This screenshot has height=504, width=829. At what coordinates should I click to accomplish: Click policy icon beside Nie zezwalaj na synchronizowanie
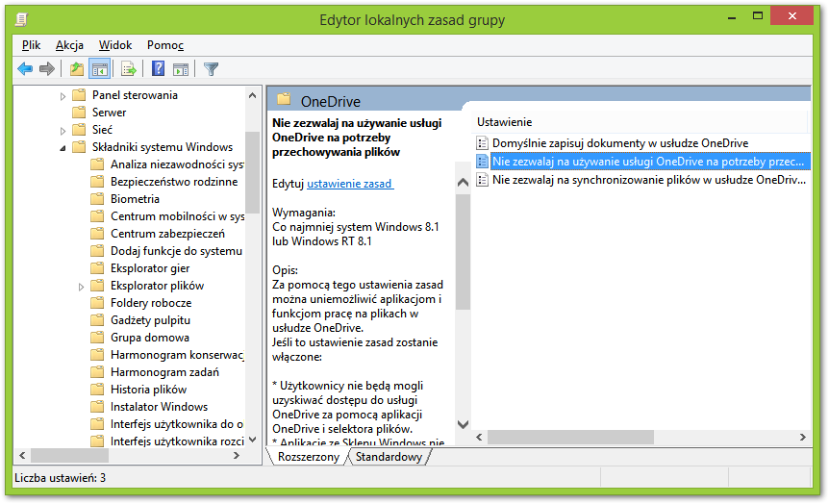482,180
